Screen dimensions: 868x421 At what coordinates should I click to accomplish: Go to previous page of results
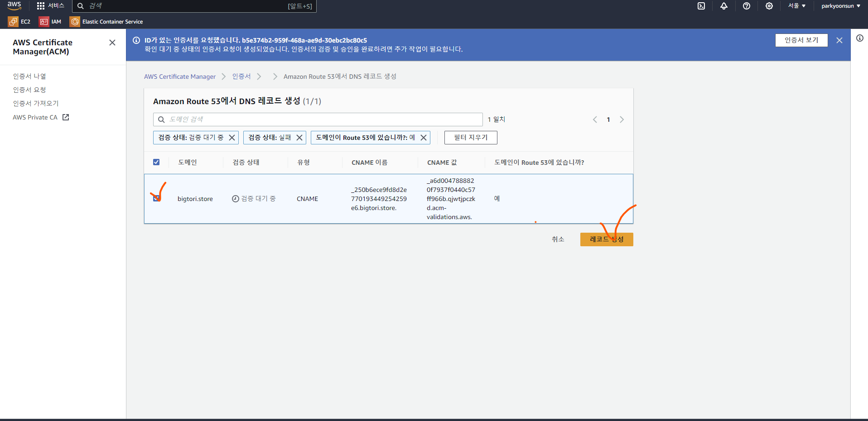click(x=595, y=120)
